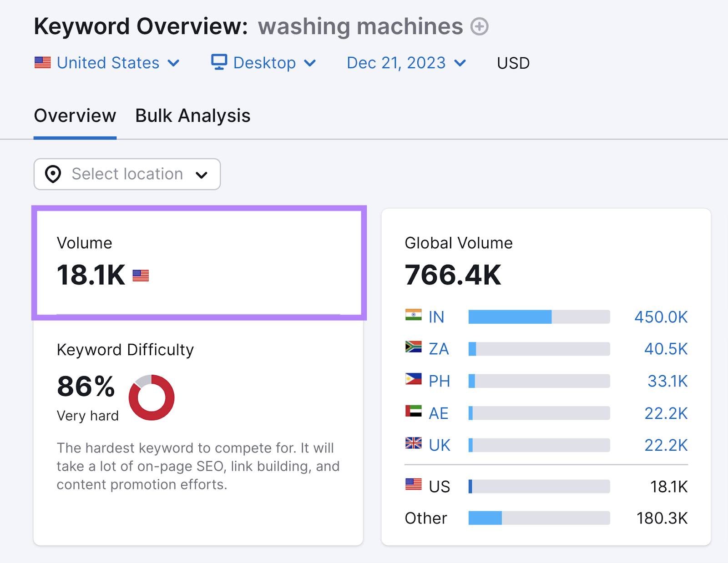This screenshot has height=563, width=728.
Task: Click the Keyword Difficulty donut chart
Action: (152, 397)
